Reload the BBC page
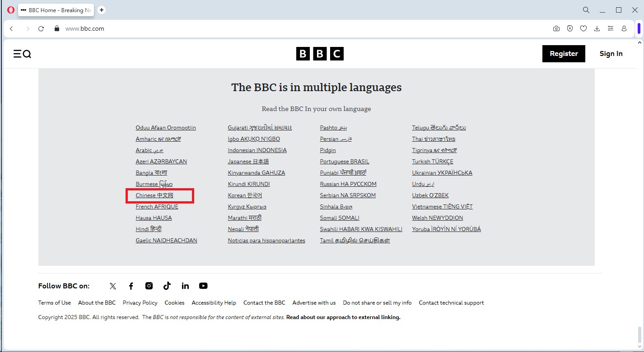Viewport: 644px width, 352px height. (x=41, y=28)
